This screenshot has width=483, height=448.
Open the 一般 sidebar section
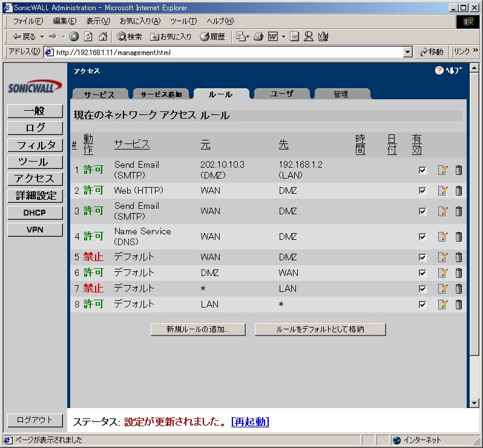coord(35,111)
